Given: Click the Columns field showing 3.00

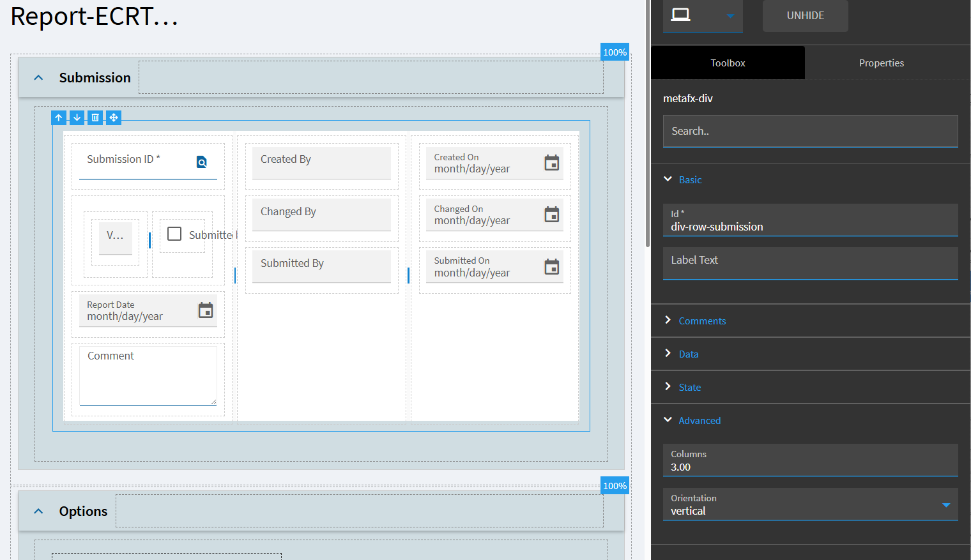Looking at the screenshot, I should point(811,460).
